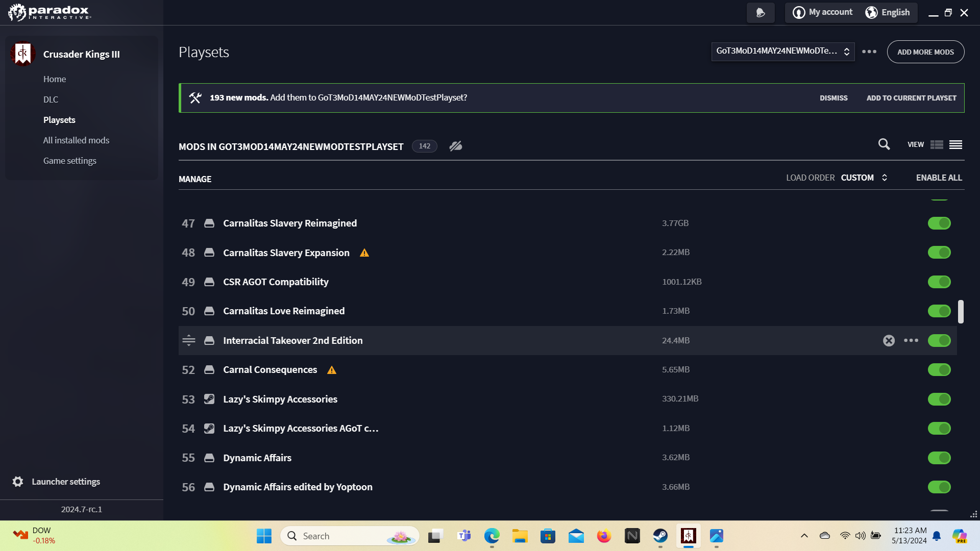The height and width of the screenshot is (551, 980).
Task: Click warning icon next to Carnalitas Slavery Expansion
Action: pyautogui.click(x=364, y=253)
